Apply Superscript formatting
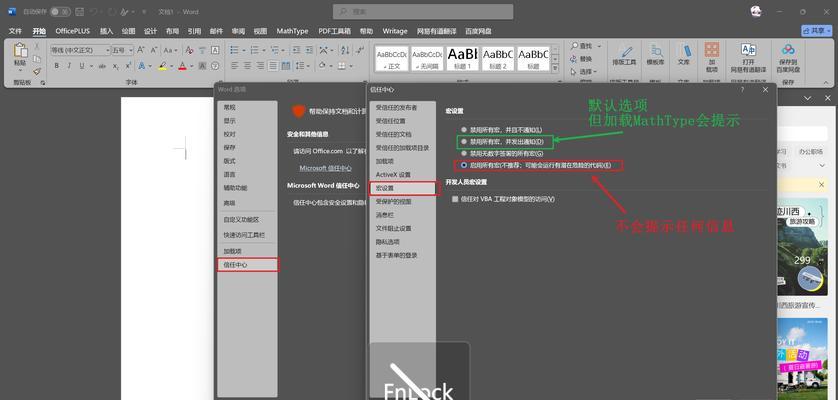The height and width of the screenshot is (400, 838). [128, 66]
